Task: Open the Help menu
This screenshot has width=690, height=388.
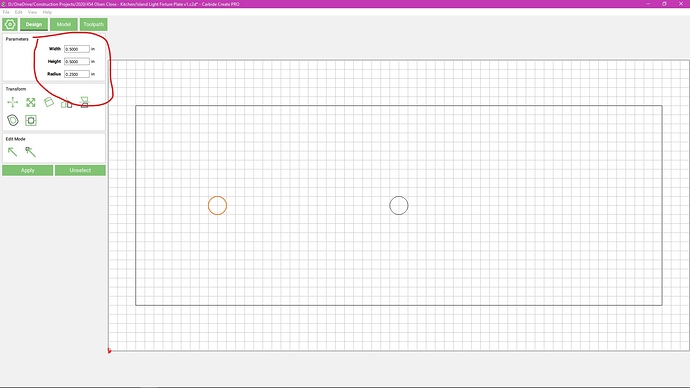Action: point(47,12)
